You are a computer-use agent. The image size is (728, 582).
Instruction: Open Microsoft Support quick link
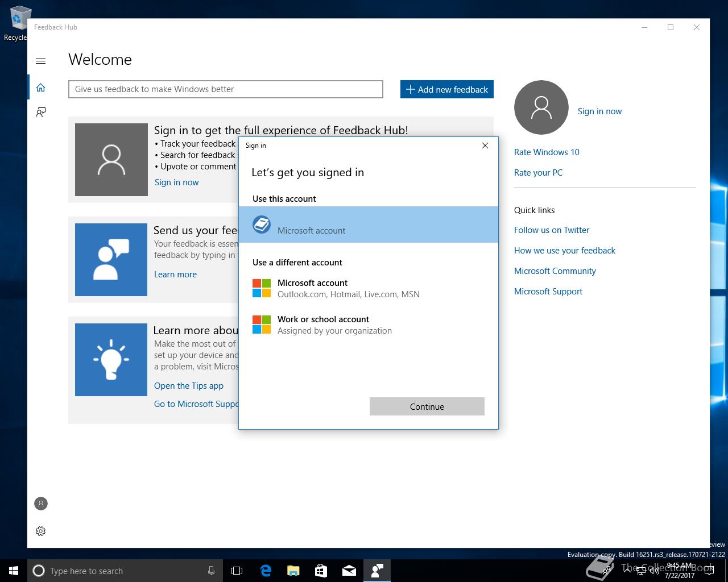(x=548, y=292)
